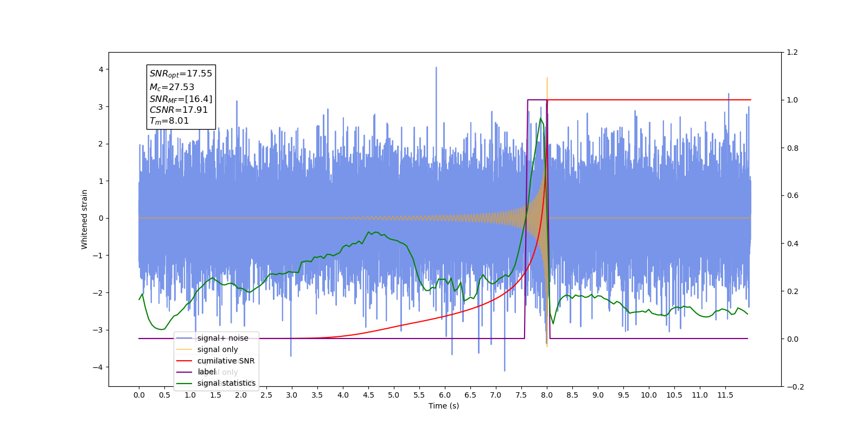Click the SNR_opt=17.55 annotation text
Image resolution: width=868 pixels, height=434 pixels.
[181, 74]
